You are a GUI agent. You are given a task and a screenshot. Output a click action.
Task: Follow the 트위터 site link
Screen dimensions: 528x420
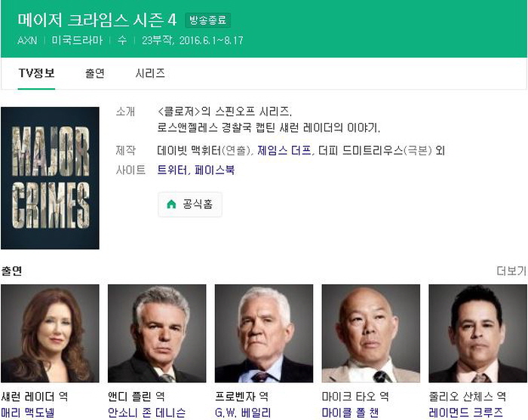pos(172,170)
